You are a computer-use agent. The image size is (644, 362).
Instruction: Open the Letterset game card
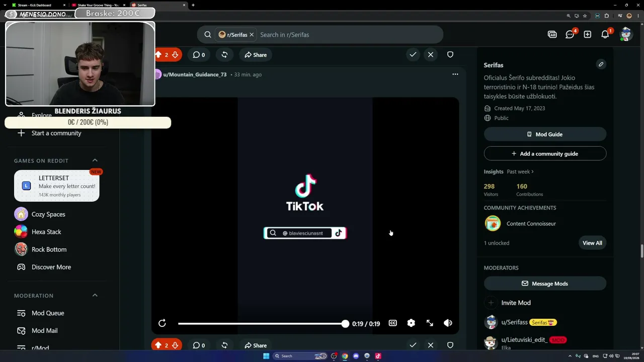56,186
